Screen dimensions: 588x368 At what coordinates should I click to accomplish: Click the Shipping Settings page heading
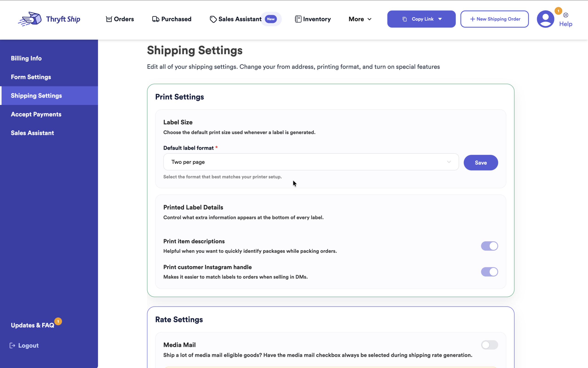(x=195, y=50)
